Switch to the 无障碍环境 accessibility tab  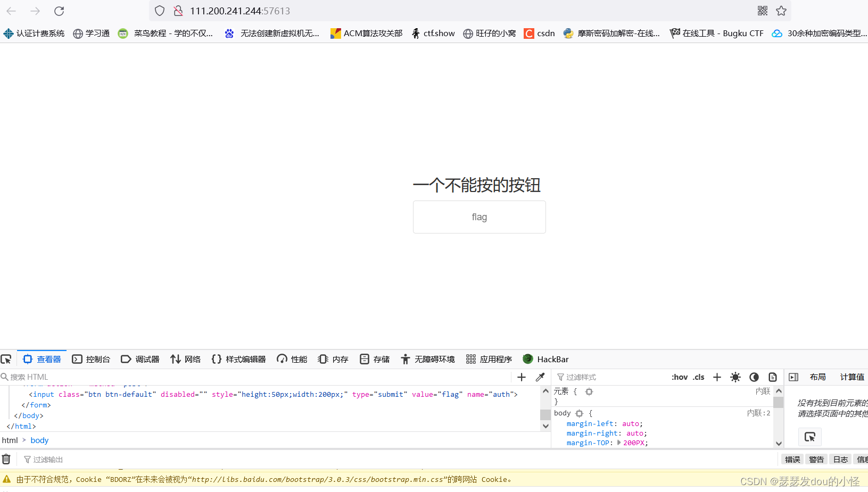click(x=428, y=359)
